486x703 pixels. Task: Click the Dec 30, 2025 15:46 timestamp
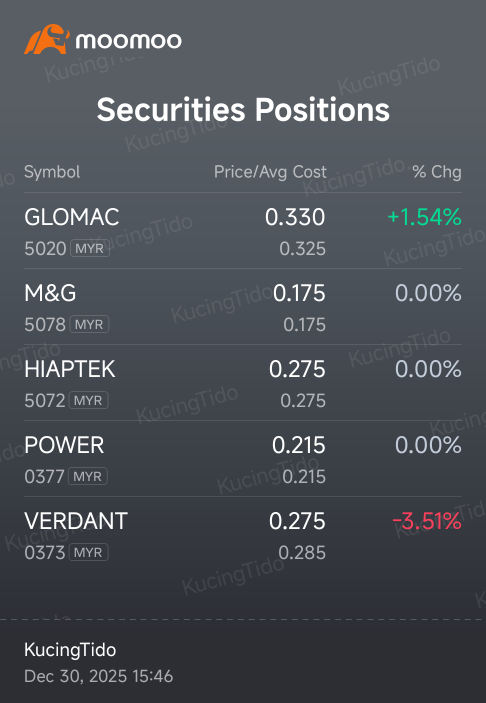click(x=99, y=677)
